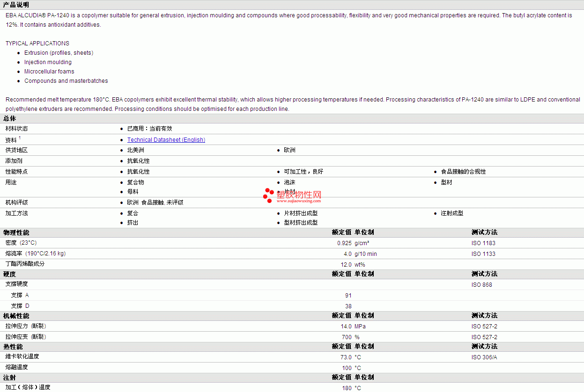The image size is (584, 392).
Task: Click the 拉伸应变 (断裂) label
Action: coord(25,337)
